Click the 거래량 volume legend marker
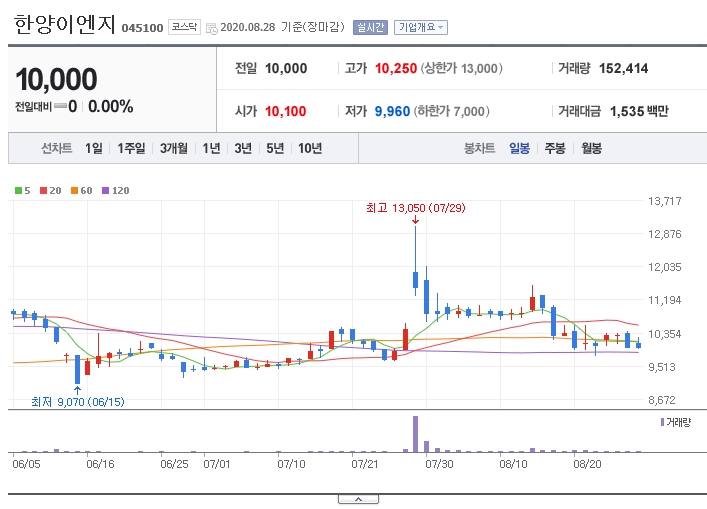 662,422
